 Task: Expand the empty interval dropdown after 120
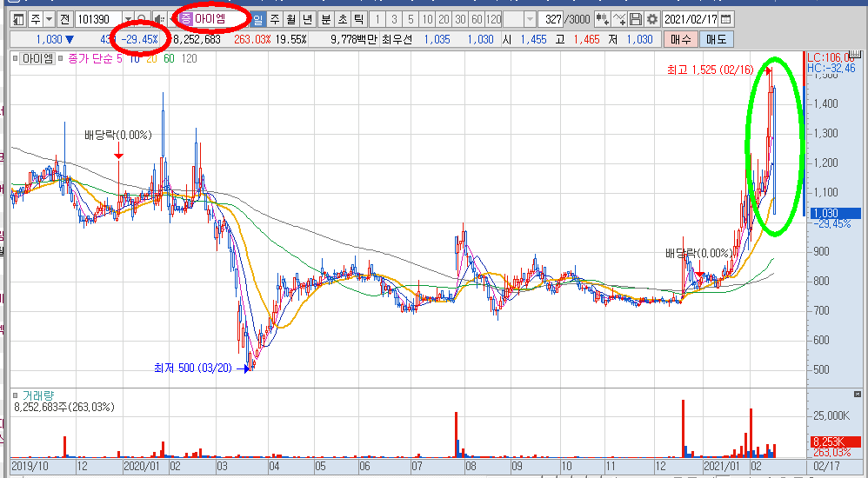click(x=530, y=18)
